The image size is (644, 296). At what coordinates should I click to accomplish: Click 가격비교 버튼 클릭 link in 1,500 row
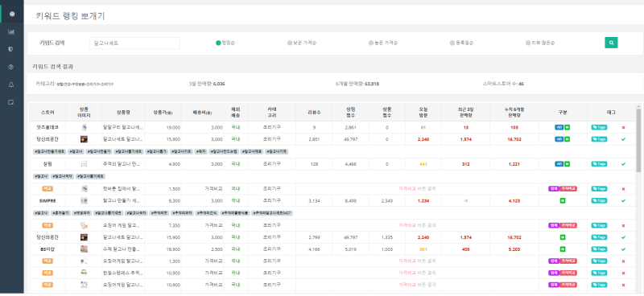click(417, 189)
